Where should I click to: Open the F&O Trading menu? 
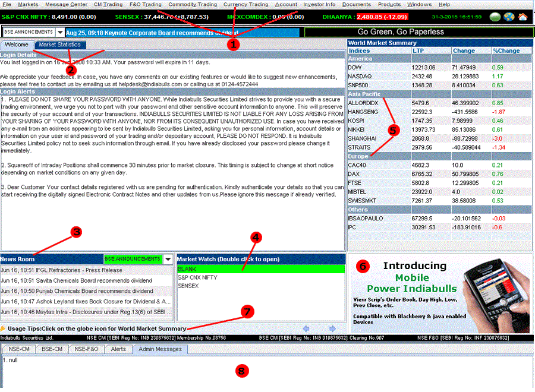[145, 4]
